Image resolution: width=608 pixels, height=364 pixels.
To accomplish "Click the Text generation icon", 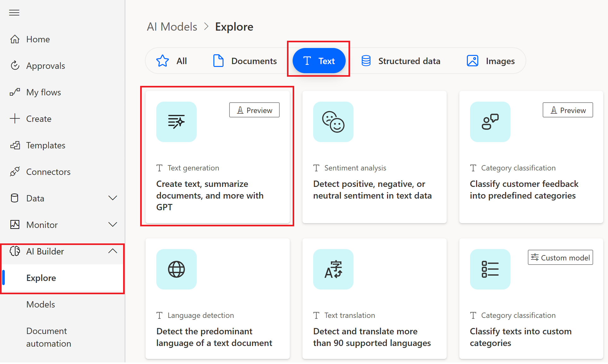I will pos(176,122).
